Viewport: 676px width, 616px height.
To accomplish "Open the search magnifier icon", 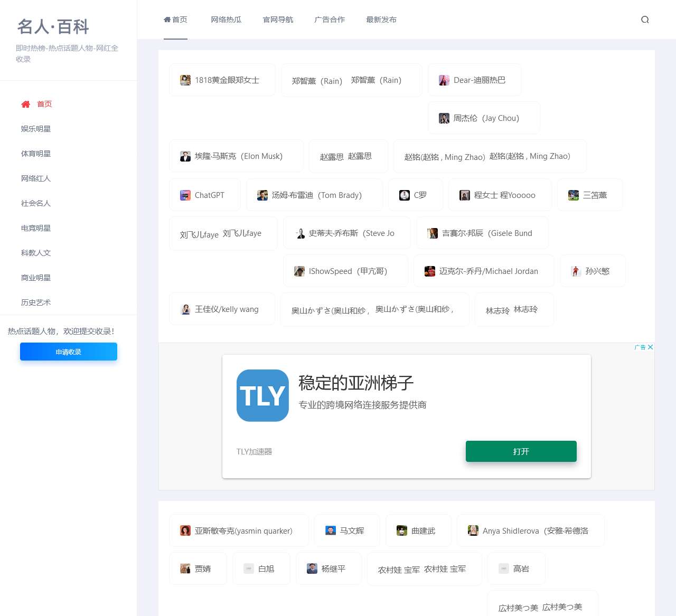I will (x=645, y=20).
